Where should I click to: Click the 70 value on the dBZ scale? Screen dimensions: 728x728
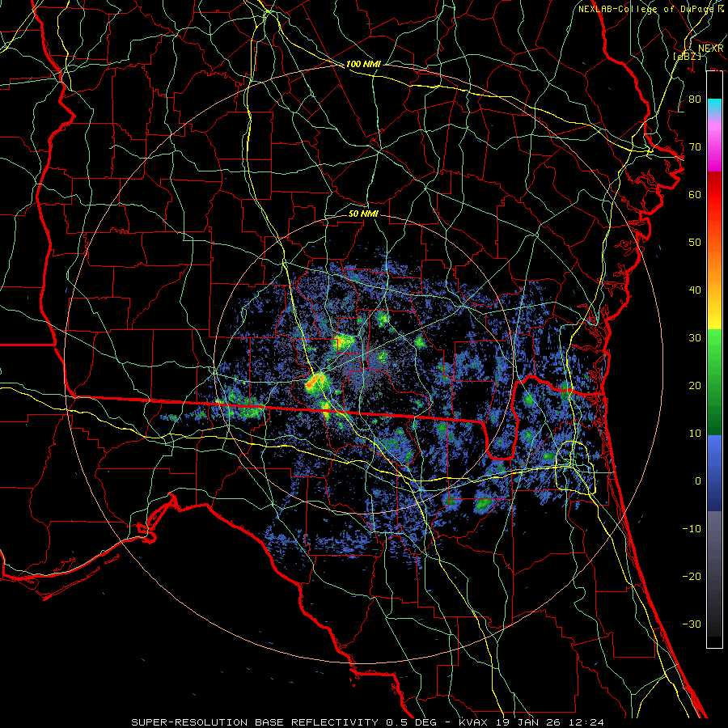[695, 146]
